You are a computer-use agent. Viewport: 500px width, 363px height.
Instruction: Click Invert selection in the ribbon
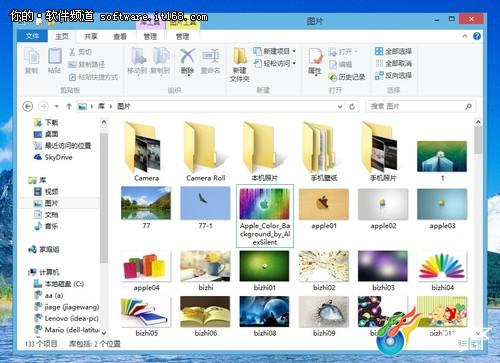[x=393, y=76]
